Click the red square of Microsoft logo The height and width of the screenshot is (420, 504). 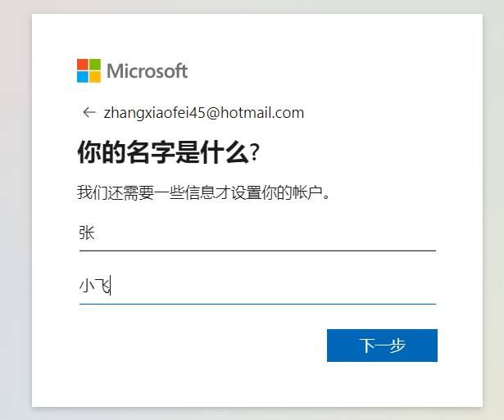[83, 64]
